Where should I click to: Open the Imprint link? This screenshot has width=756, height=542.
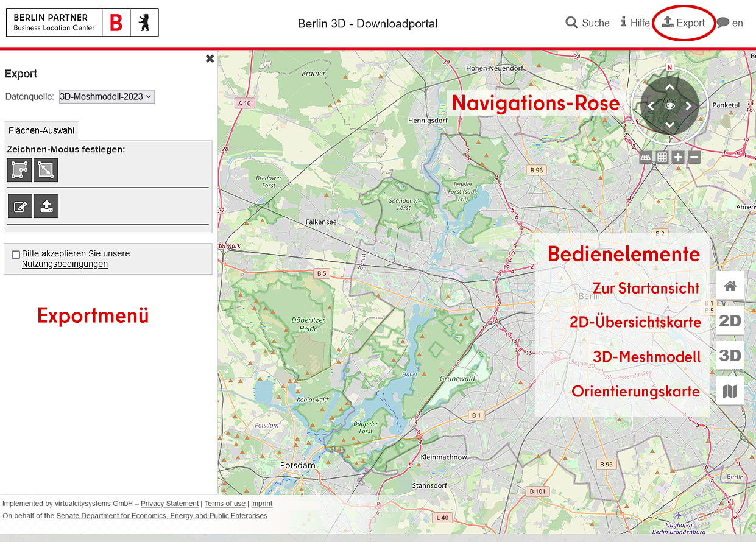click(x=262, y=504)
